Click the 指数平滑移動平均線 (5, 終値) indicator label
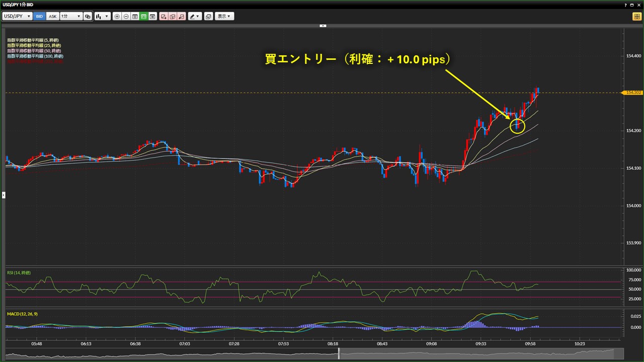644x362 pixels. (x=33, y=40)
